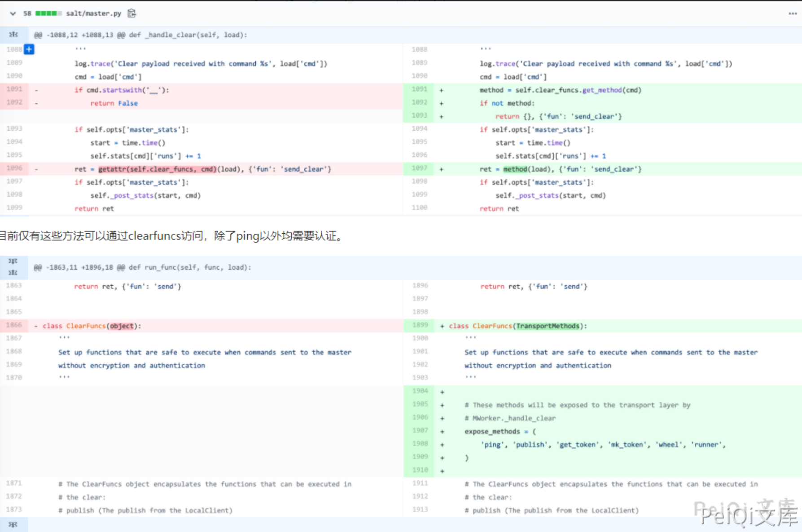Select added line number 1097 on right
This screenshot has width=802, height=532.
(x=419, y=168)
